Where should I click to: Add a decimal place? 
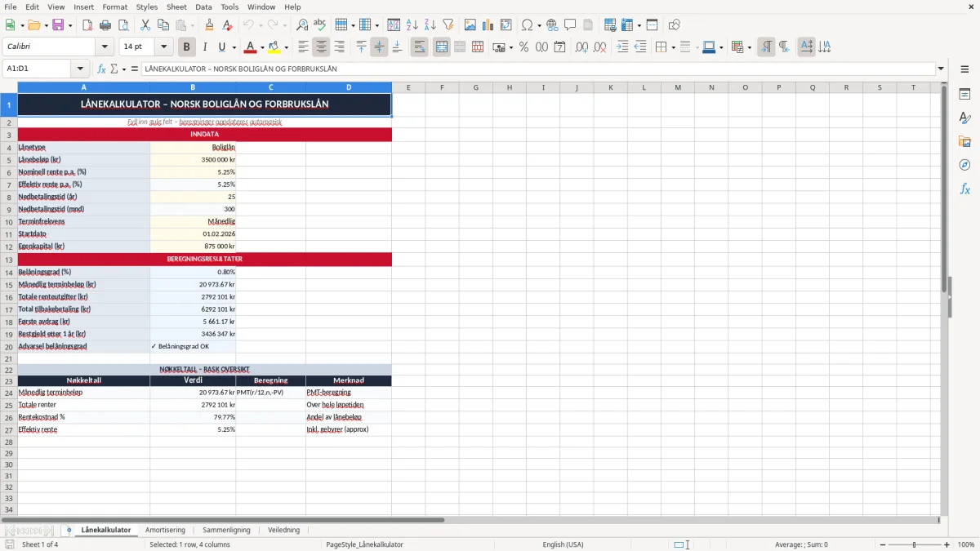pos(582,47)
